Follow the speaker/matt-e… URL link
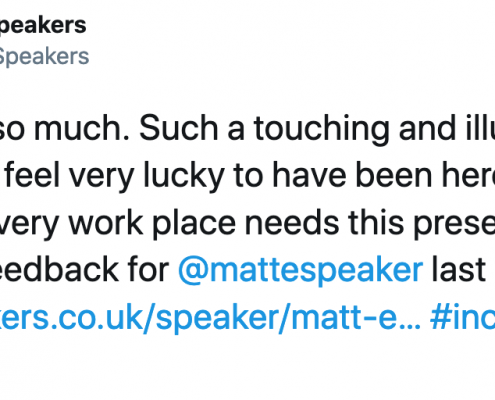 (x=210, y=317)
